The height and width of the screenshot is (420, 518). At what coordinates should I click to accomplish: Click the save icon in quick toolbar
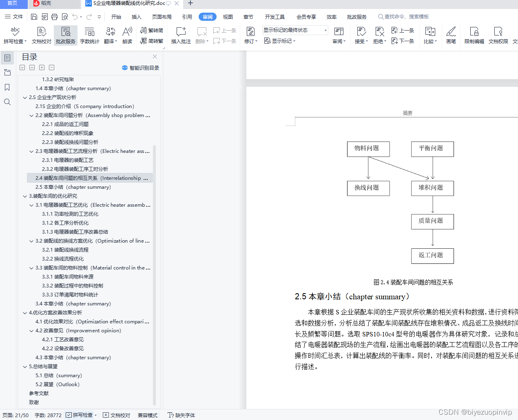pos(34,17)
